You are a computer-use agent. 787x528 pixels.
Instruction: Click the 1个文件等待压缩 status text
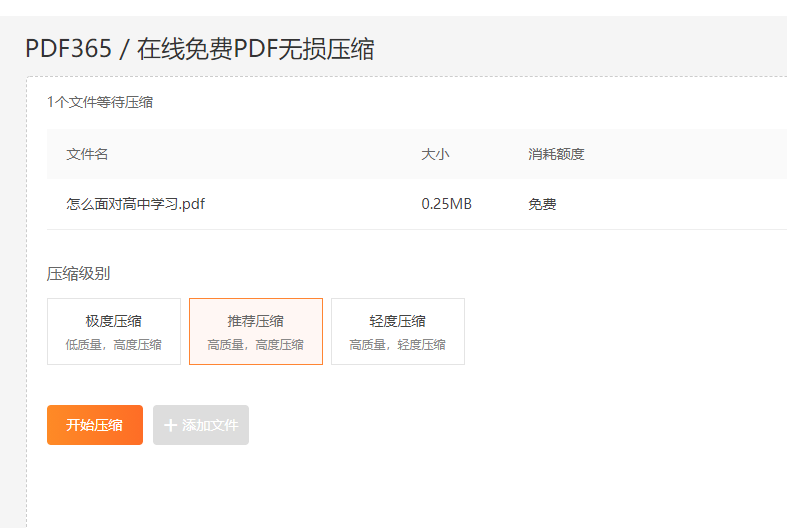(100, 102)
